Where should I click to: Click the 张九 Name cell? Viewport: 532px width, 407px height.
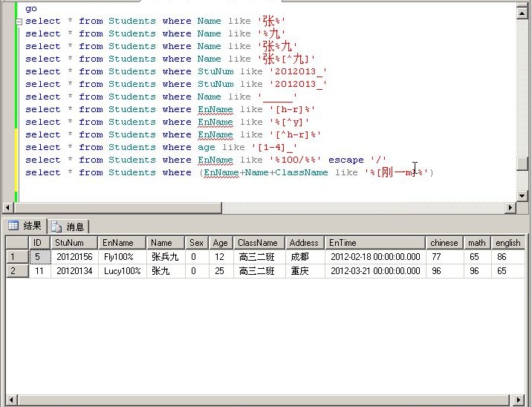166,271
